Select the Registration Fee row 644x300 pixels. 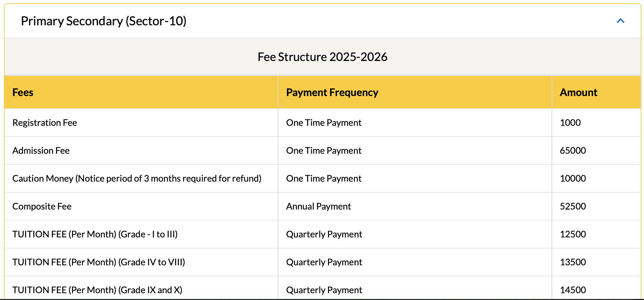tap(44, 123)
